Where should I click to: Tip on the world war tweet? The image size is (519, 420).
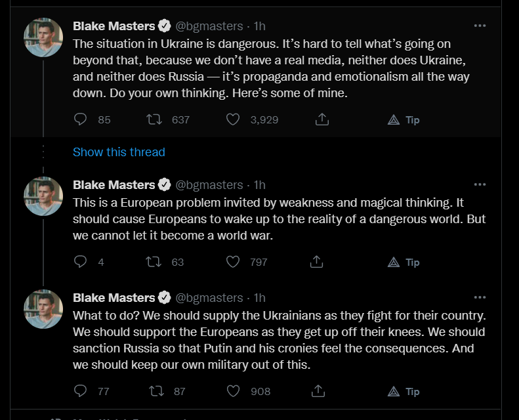tap(404, 262)
